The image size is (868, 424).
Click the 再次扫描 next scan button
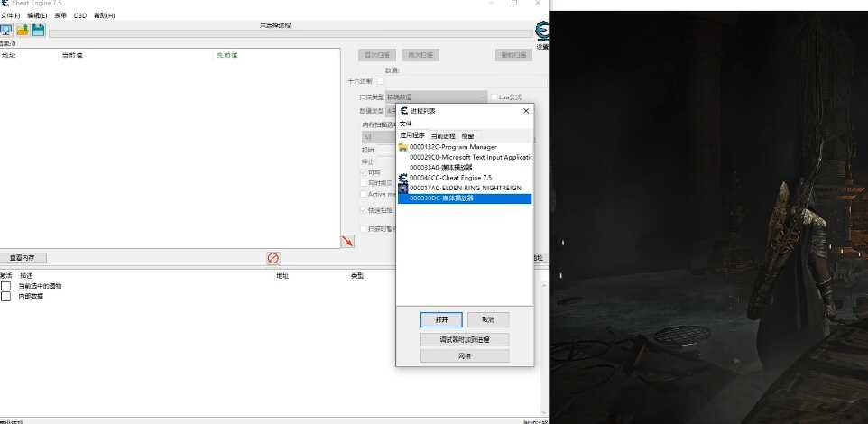point(420,55)
